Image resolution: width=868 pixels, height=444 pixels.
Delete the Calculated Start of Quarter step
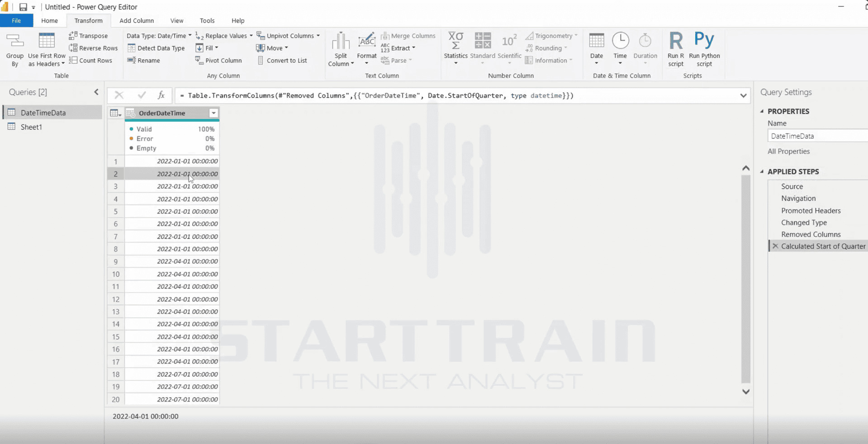pos(775,246)
